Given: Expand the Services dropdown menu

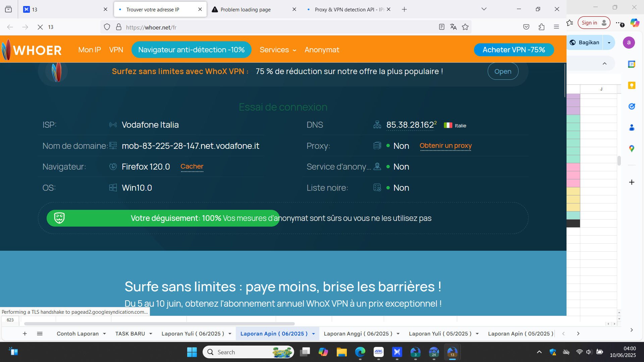Looking at the screenshot, I should pos(278,50).
